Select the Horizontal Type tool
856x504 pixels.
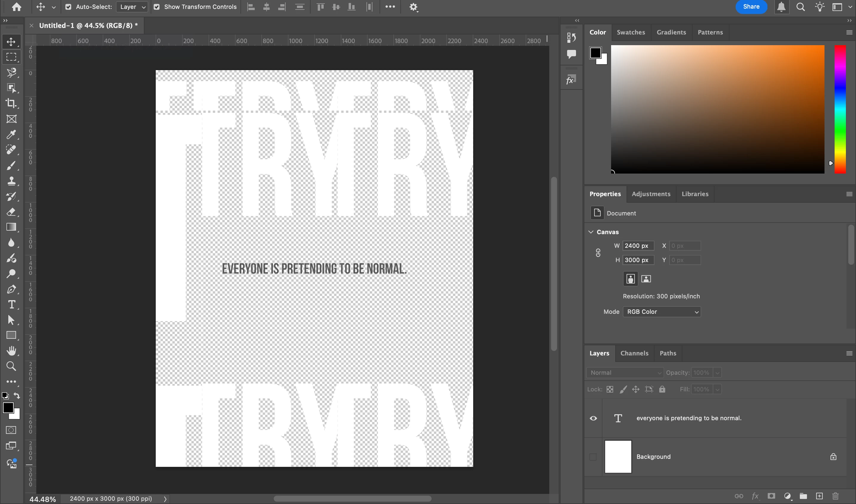[11, 304]
